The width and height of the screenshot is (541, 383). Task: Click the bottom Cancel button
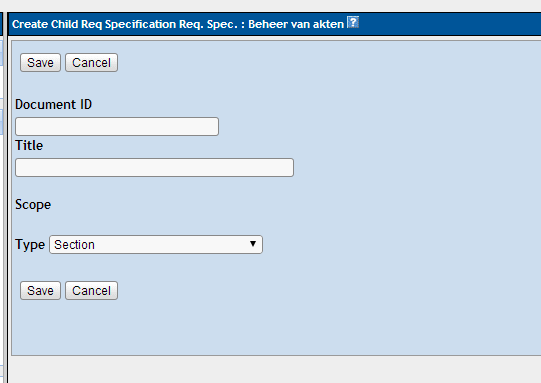pos(91,291)
